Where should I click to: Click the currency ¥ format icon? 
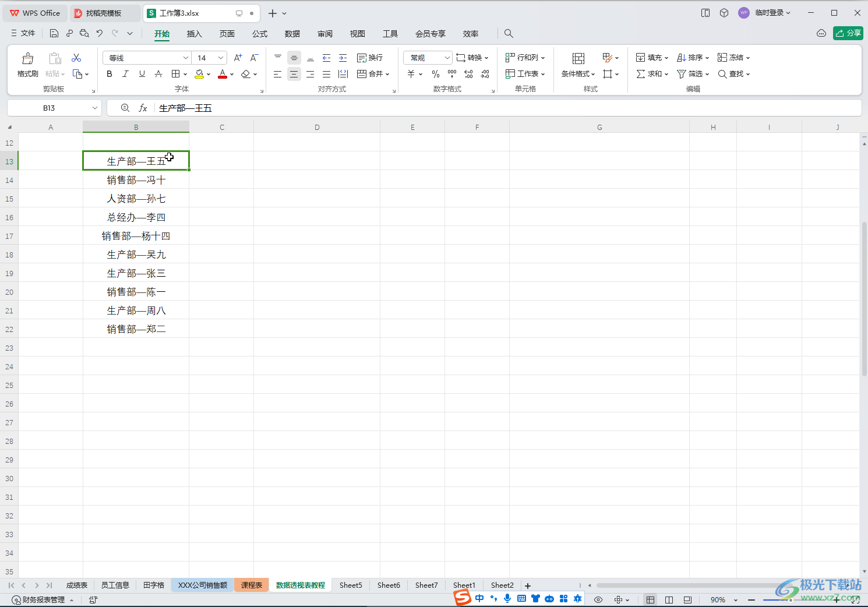coord(411,74)
